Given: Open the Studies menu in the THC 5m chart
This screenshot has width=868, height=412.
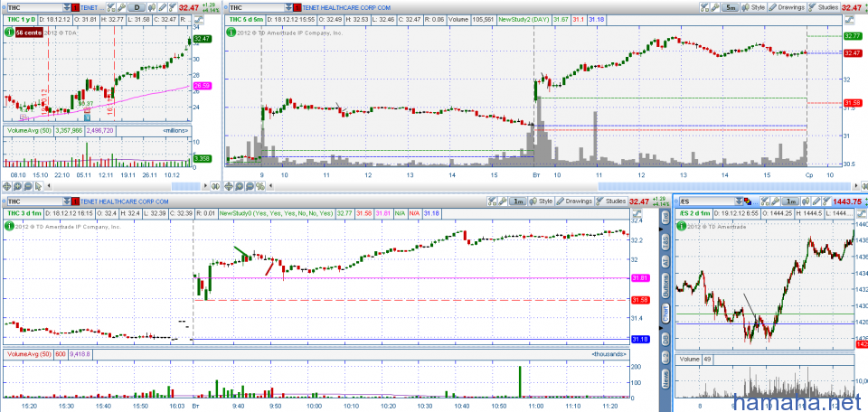Looking at the screenshot, I should 824,8.
